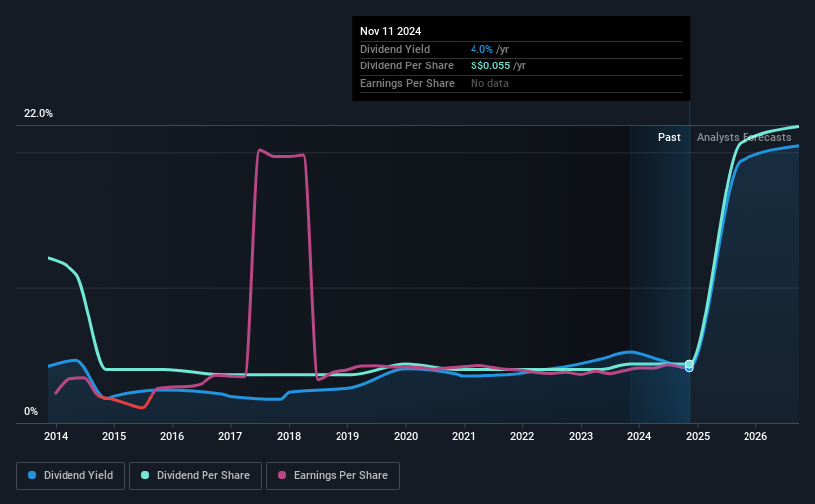
Task: Select the teal data point marker at Nov 2024
Action: tap(689, 364)
